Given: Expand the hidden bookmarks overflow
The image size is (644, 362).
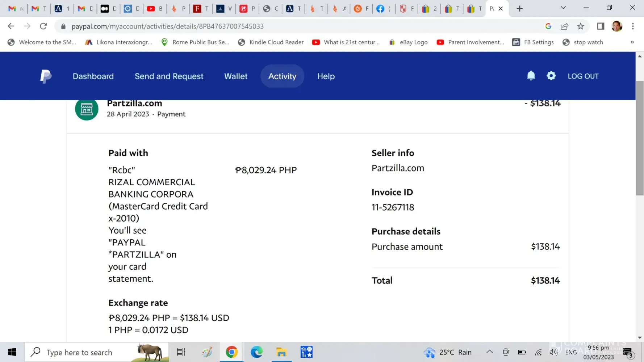Looking at the screenshot, I should point(632,42).
